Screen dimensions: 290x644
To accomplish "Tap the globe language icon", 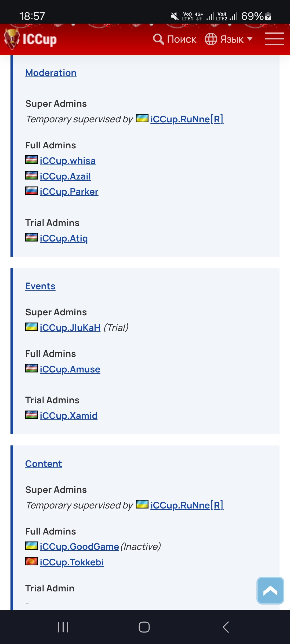I will [211, 39].
